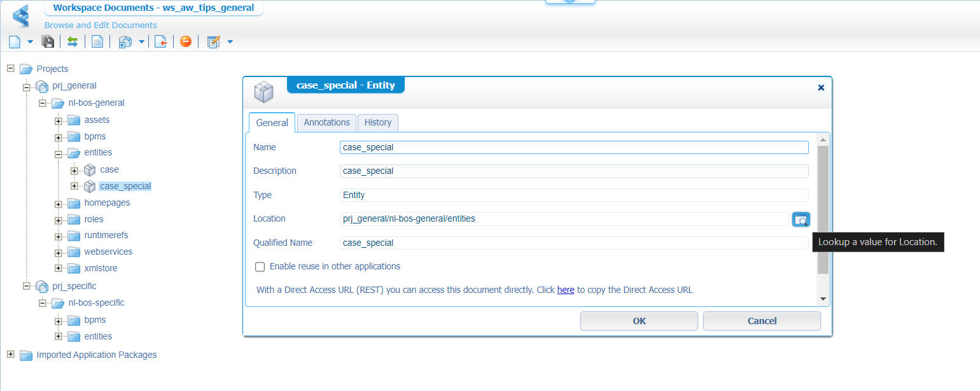Click the 'here' Direct Access URL link

tap(565, 290)
